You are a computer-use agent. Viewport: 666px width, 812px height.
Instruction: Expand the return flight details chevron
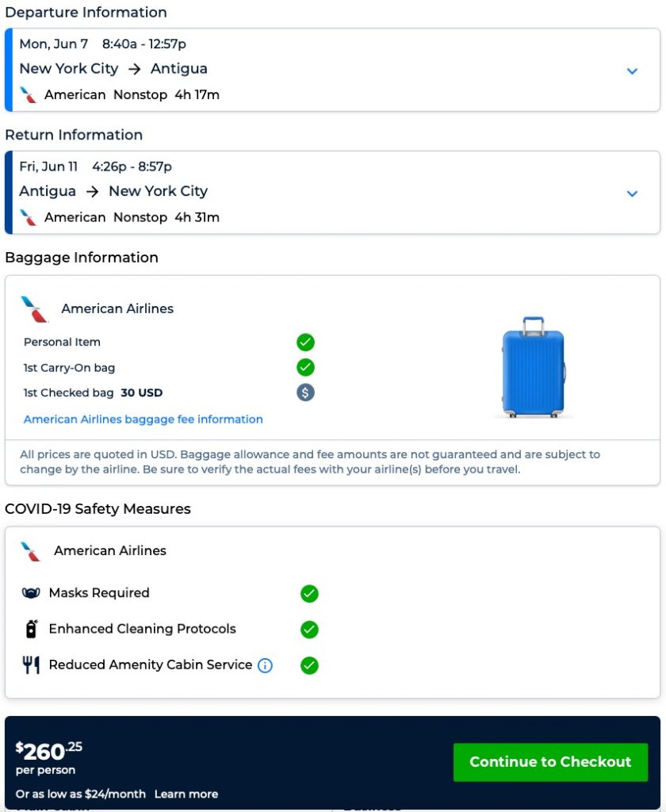tap(632, 193)
